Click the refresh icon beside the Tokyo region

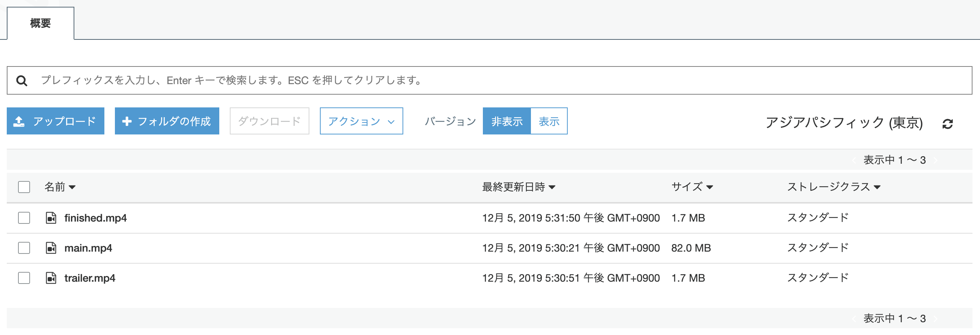947,124
